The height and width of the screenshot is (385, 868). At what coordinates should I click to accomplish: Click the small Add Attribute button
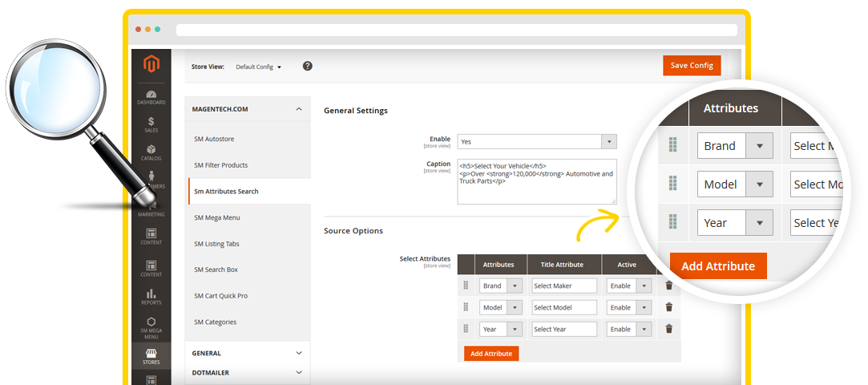(x=491, y=354)
